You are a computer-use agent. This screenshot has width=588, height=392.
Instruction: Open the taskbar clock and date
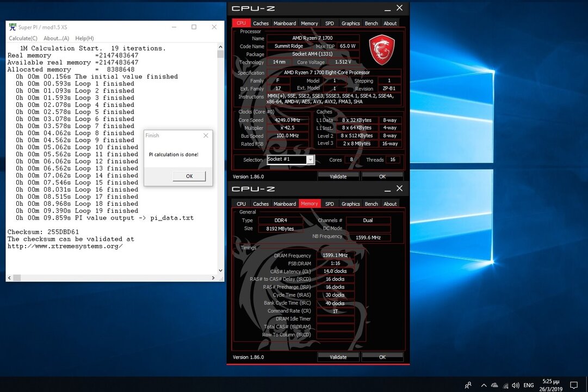(x=551, y=385)
